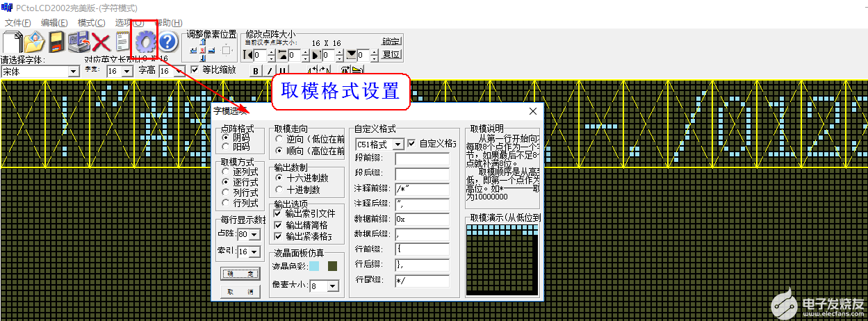Screen dimensions: 868x321
Task: Select 十六进制数 output radix
Action: click(x=279, y=178)
